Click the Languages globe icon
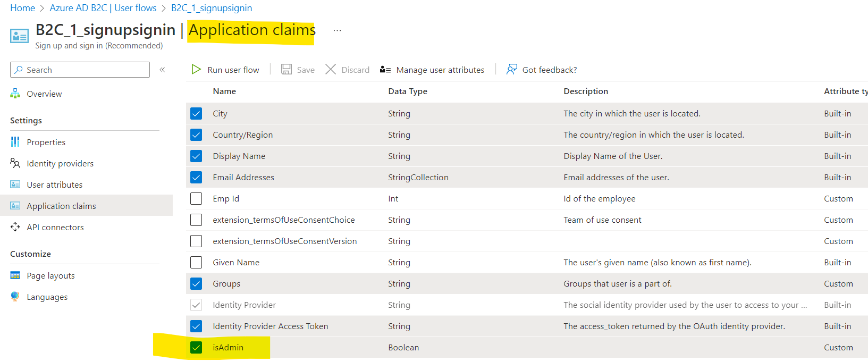 coord(15,297)
